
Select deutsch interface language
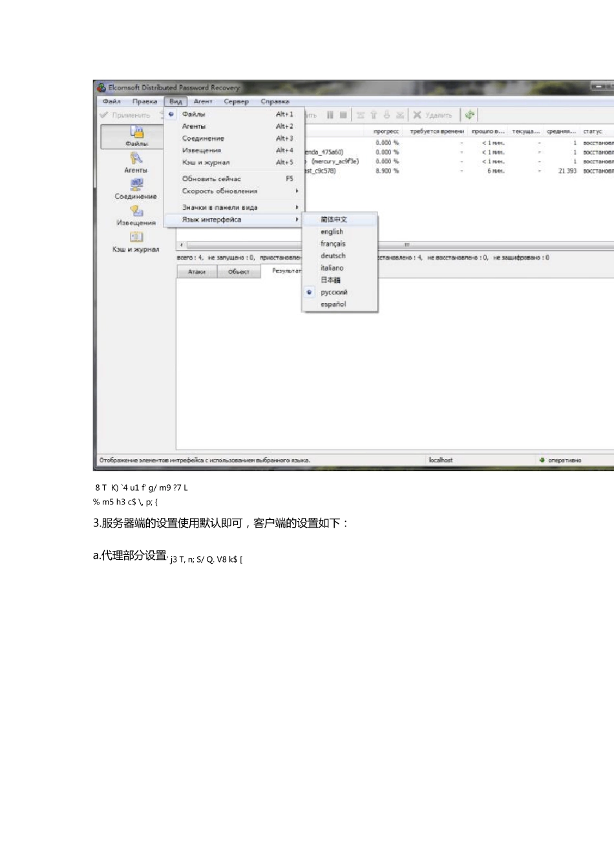pyautogui.click(x=340, y=256)
